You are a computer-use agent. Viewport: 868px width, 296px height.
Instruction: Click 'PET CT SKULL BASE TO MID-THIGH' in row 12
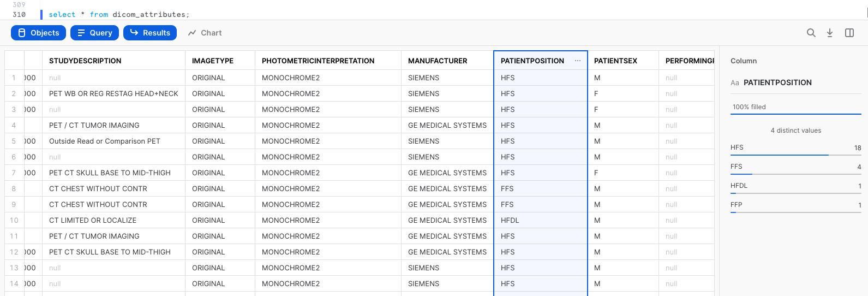[113, 252]
